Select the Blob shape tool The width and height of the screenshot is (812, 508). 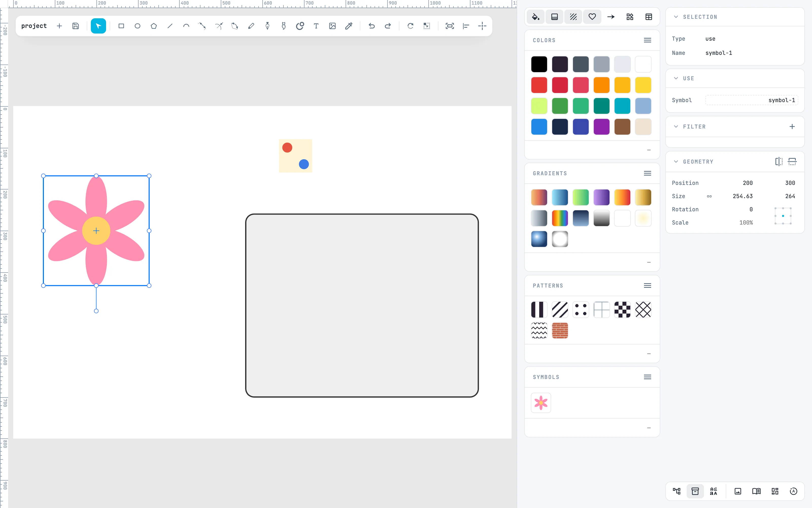(x=300, y=26)
